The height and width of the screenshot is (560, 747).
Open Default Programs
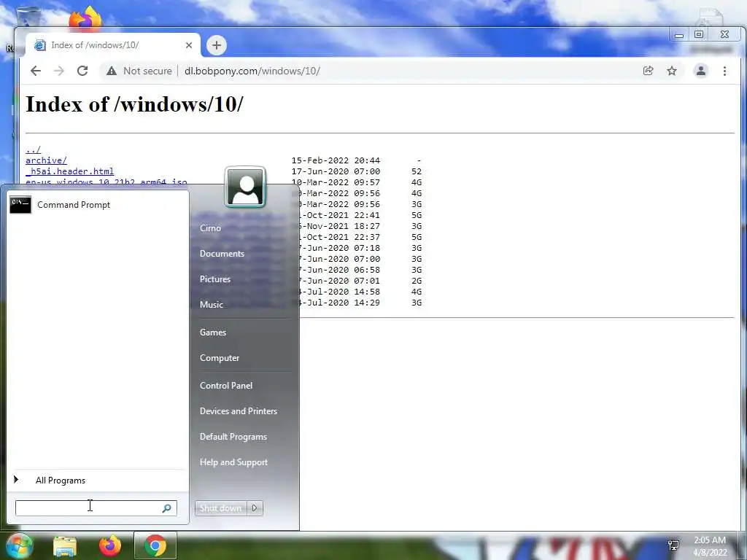coord(233,437)
